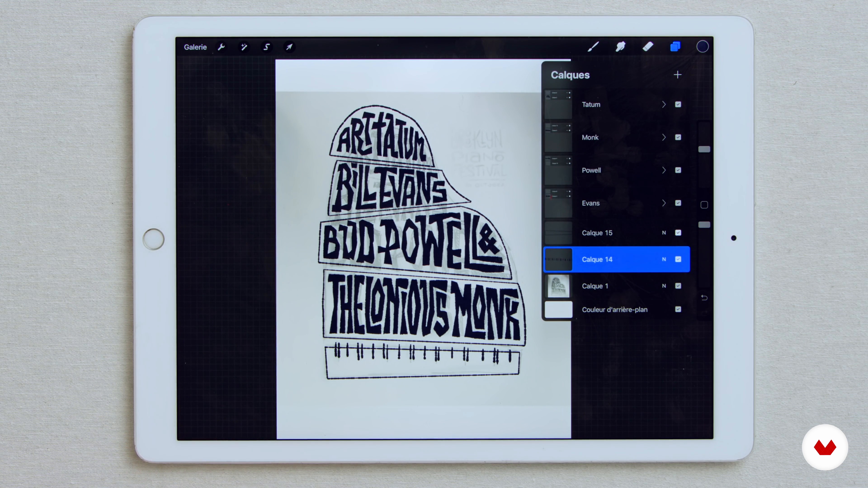
Task: Hide the Evans group
Action: coord(678,203)
